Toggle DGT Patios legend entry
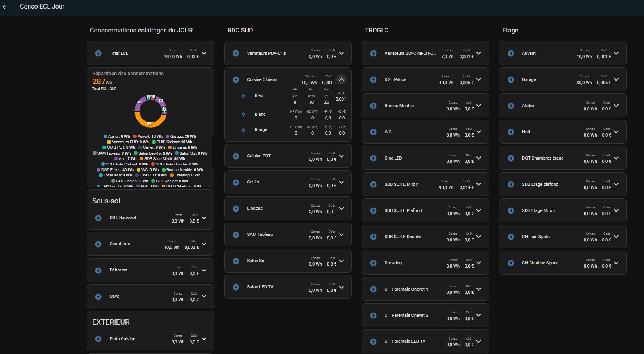The width and height of the screenshot is (644, 354). point(115,170)
